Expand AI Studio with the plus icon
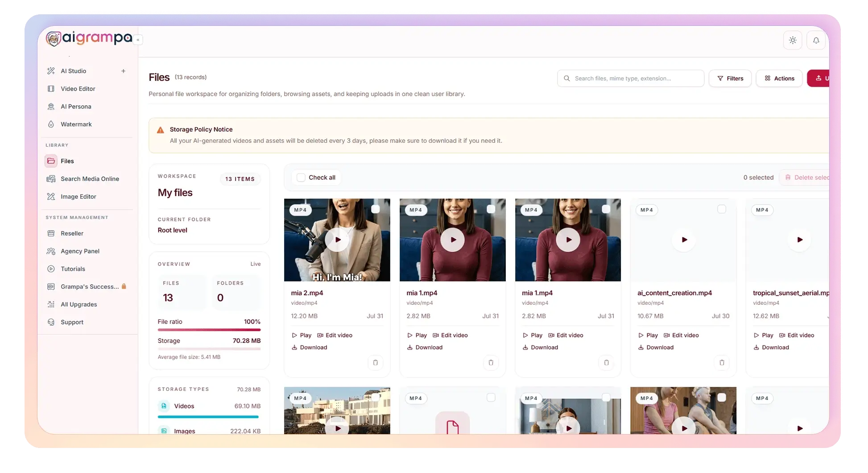The image size is (868, 473). [x=124, y=71]
